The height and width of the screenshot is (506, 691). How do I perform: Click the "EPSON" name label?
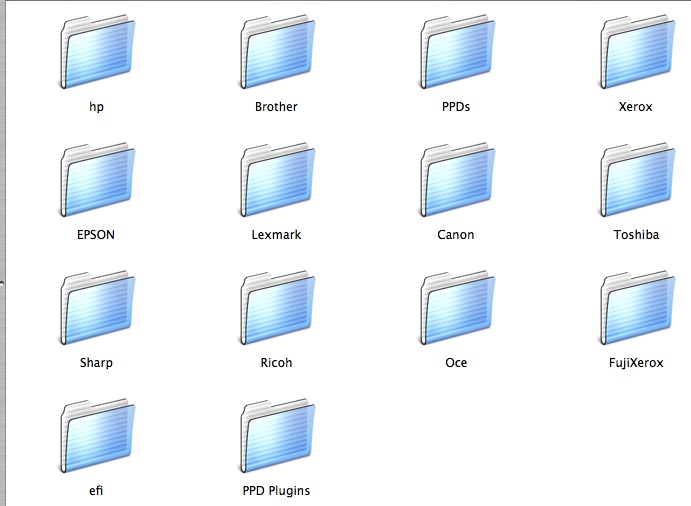[x=96, y=234]
